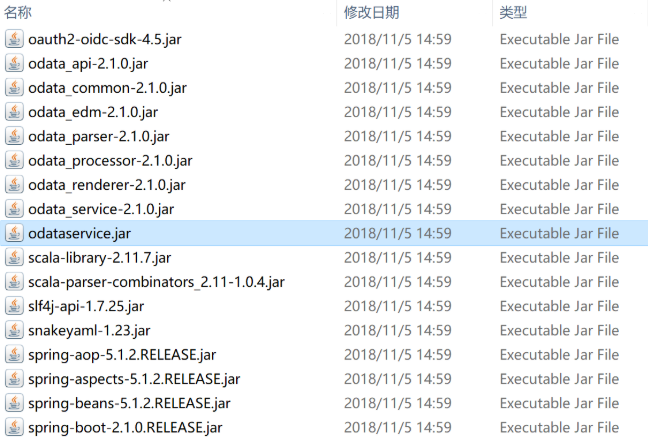This screenshot has width=648, height=438.
Task: Select the odata_service-2.1.0.jar file name
Action: click(x=101, y=209)
